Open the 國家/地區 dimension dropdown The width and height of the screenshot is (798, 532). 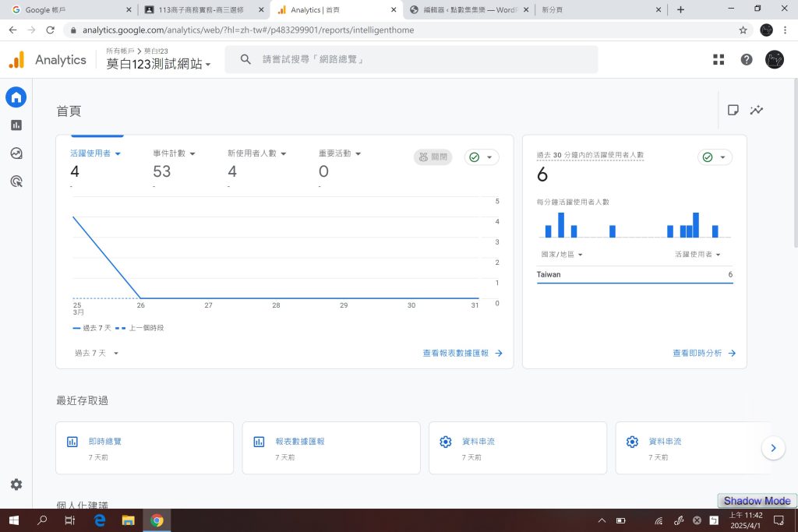click(x=562, y=255)
